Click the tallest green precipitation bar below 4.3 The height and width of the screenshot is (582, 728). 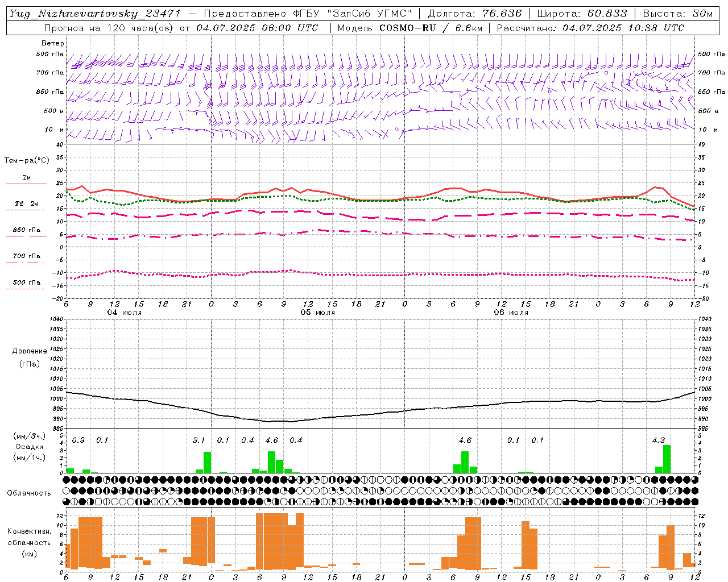pyautogui.click(x=667, y=459)
